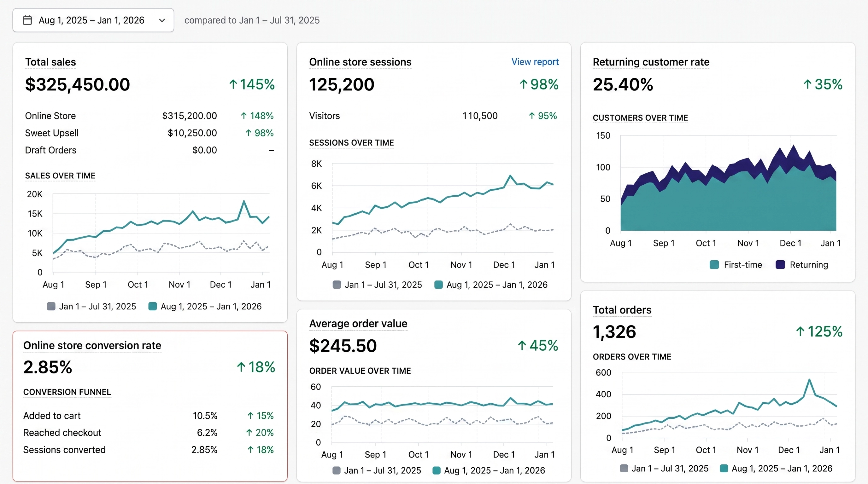Click teal Aug 1 – Jan 1 swatch under sales chart
868x484 pixels.
[x=153, y=306]
